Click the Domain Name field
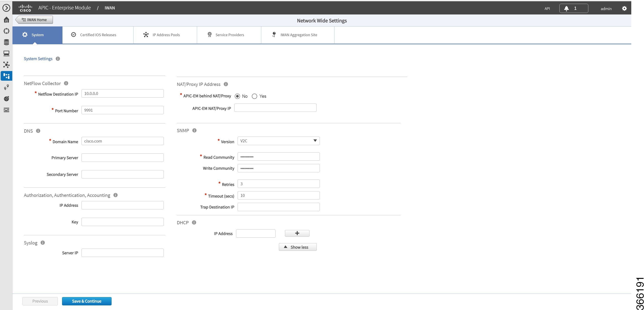 123,141
